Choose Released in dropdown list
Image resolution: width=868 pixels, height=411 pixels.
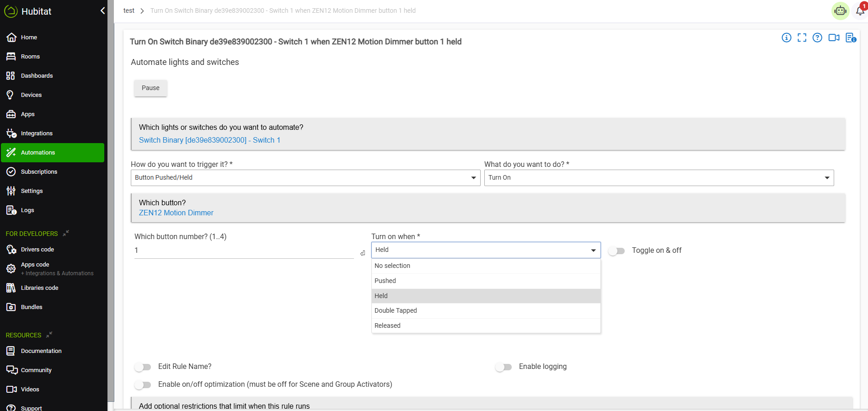[x=486, y=326]
